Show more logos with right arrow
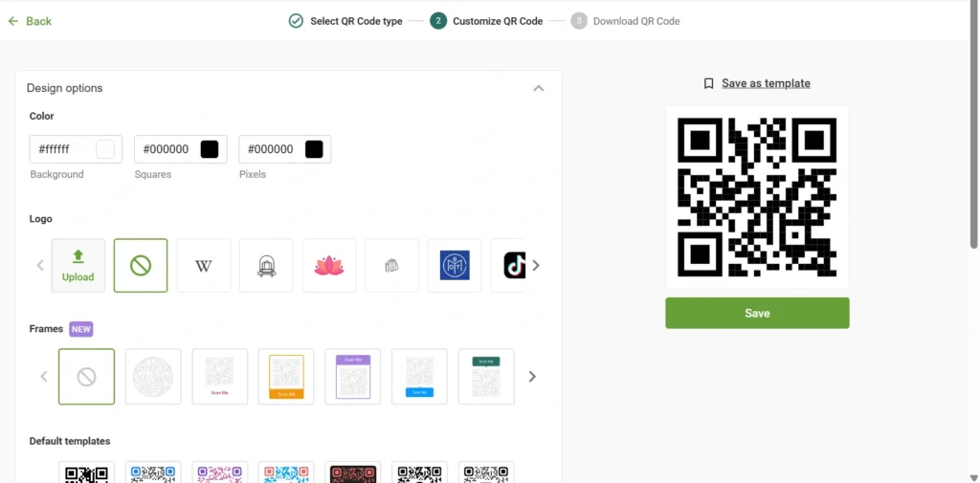980x483 pixels. [536, 266]
